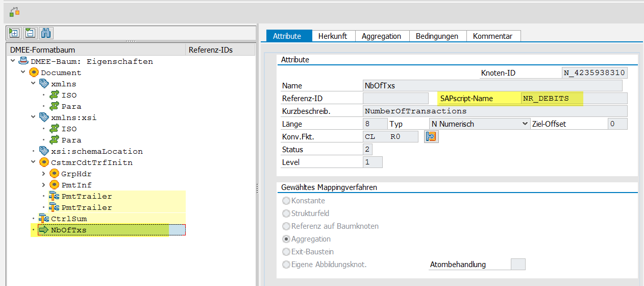The image size is (644, 286).
Task: Select the Document node in tree
Action: pos(61,73)
